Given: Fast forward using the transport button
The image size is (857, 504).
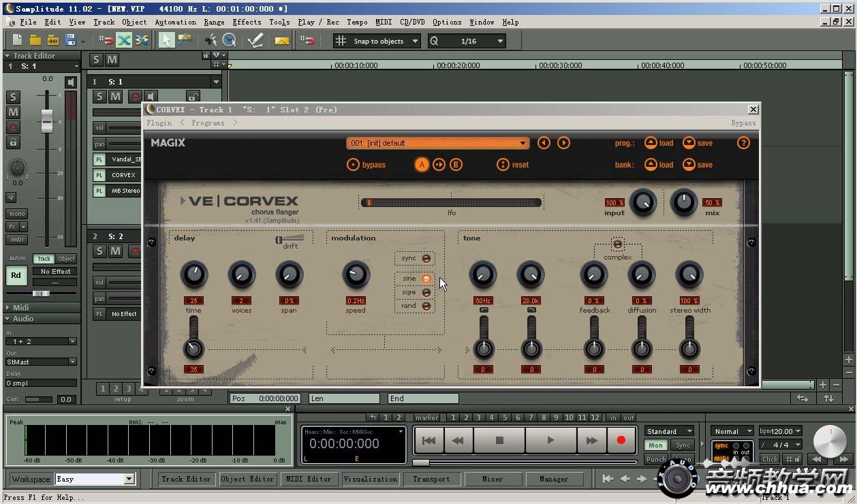Looking at the screenshot, I should click(x=591, y=441).
